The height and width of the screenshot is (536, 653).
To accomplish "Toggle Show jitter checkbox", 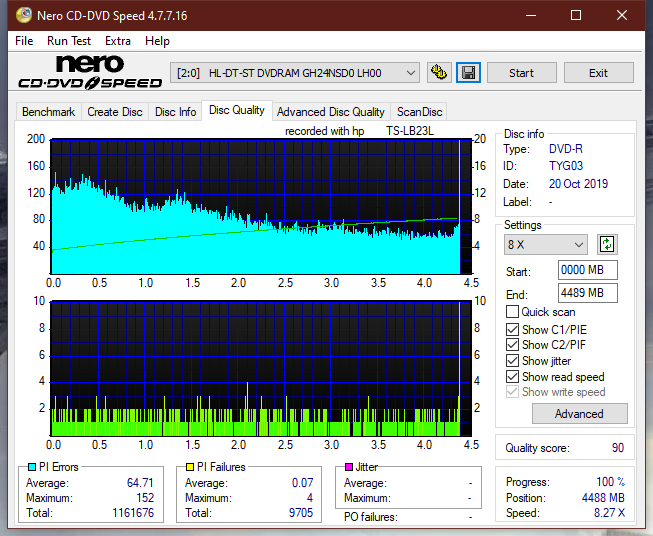I will (512, 361).
